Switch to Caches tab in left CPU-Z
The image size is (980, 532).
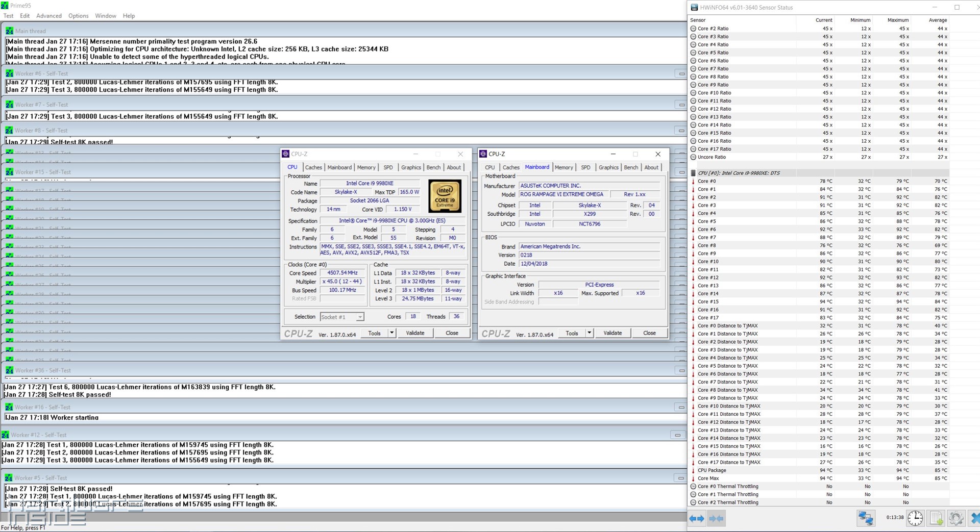click(313, 167)
